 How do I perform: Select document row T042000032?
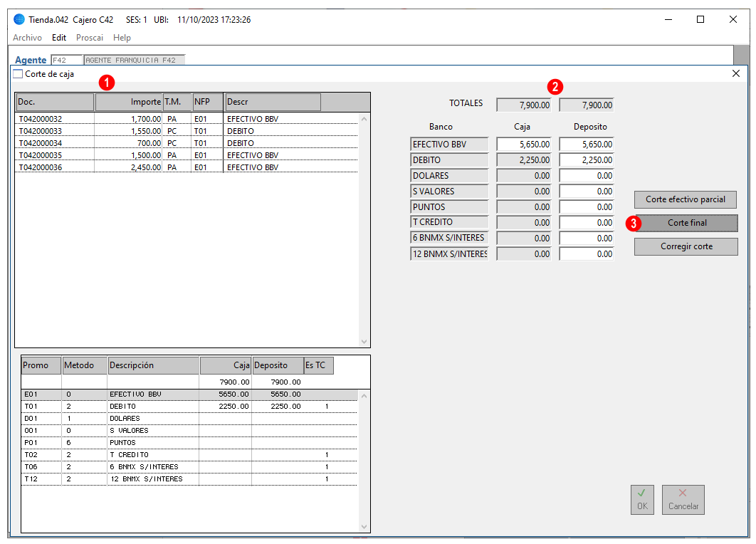pos(188,119)
